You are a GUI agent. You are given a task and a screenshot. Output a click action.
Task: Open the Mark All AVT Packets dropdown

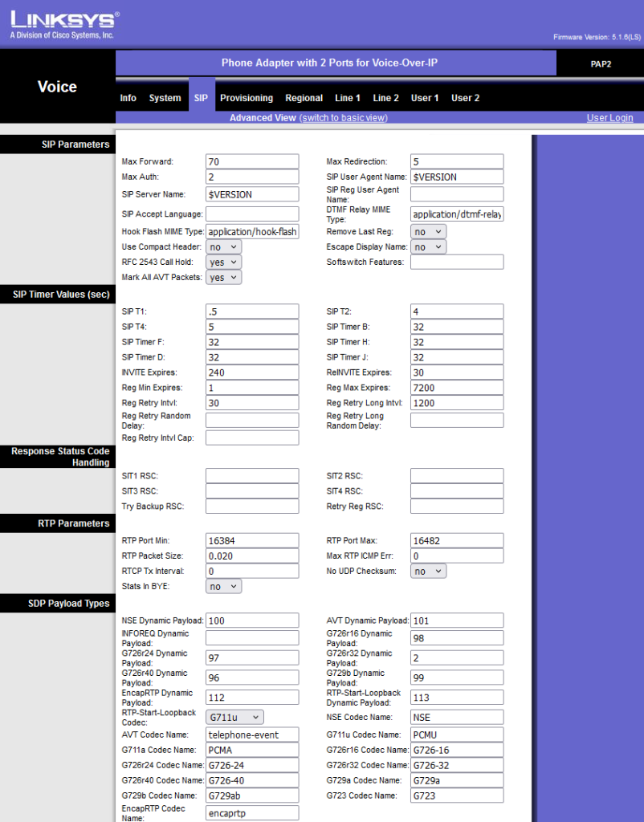coord(223,278)
